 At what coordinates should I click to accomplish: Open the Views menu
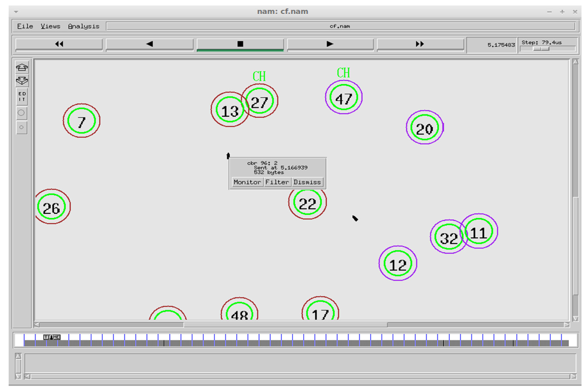coord(51,26)
